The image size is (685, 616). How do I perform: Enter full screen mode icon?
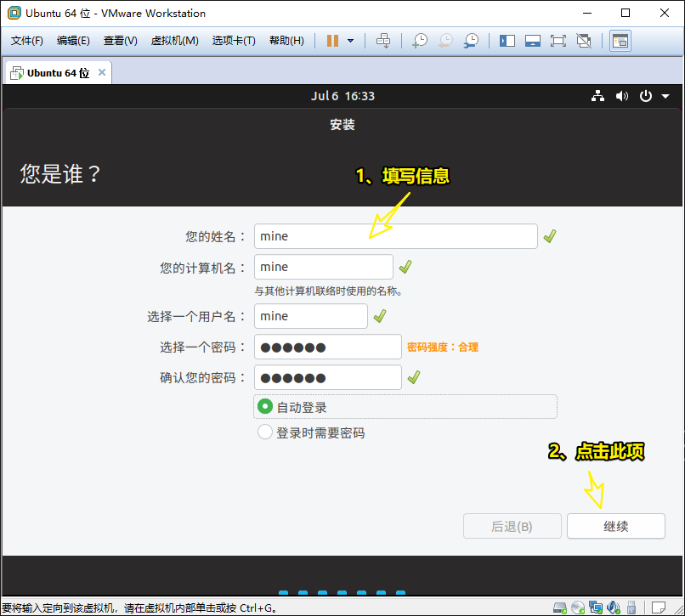coord(558,41)
